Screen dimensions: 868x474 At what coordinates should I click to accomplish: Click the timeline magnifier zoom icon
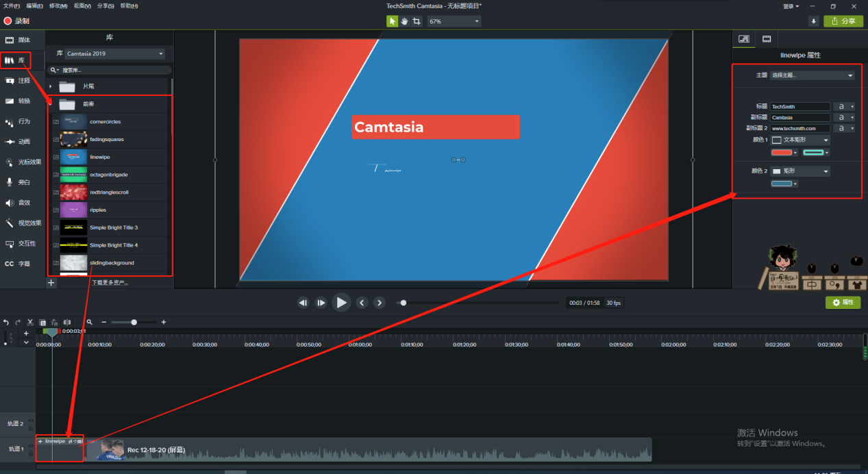click(89, 322)
